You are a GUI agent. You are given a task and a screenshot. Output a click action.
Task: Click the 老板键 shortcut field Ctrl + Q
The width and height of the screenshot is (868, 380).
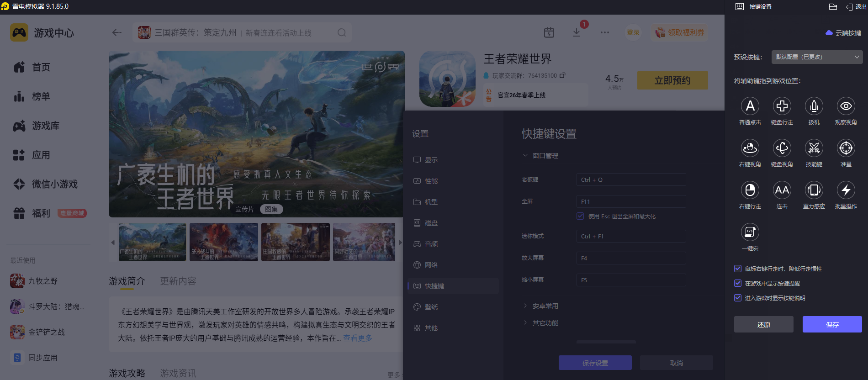[x=631, y=179]
